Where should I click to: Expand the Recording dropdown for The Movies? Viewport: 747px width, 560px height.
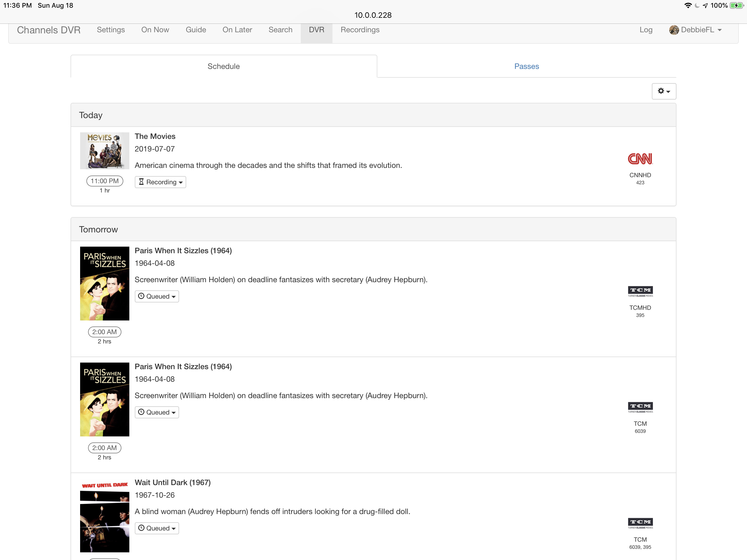click(161, 182)
